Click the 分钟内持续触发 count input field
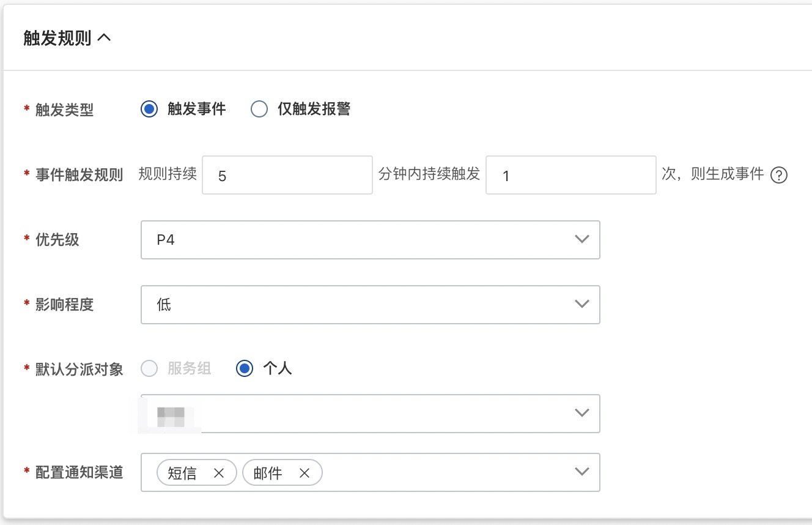This screenshot has height=525, width=812. click(571, 175)
